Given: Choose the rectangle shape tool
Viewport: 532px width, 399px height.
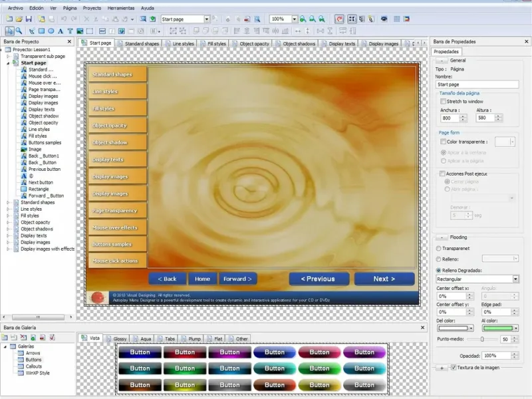Looking at the screenshot, I should pos(41,31).
